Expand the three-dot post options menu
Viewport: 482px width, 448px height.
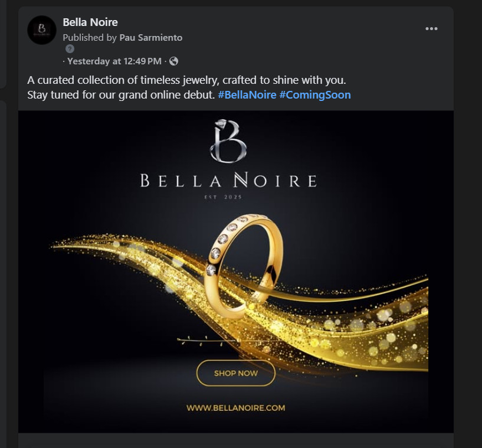pyautogui.click(x=431, y=28)
